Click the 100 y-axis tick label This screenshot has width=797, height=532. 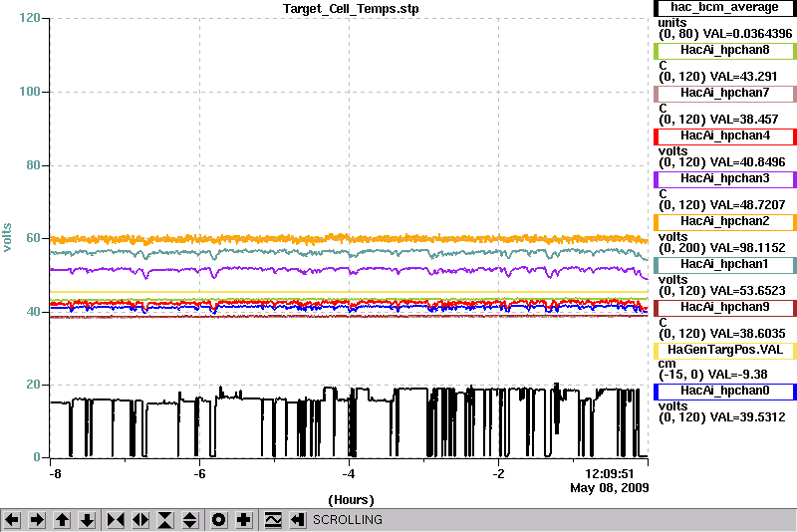point(30,92)
